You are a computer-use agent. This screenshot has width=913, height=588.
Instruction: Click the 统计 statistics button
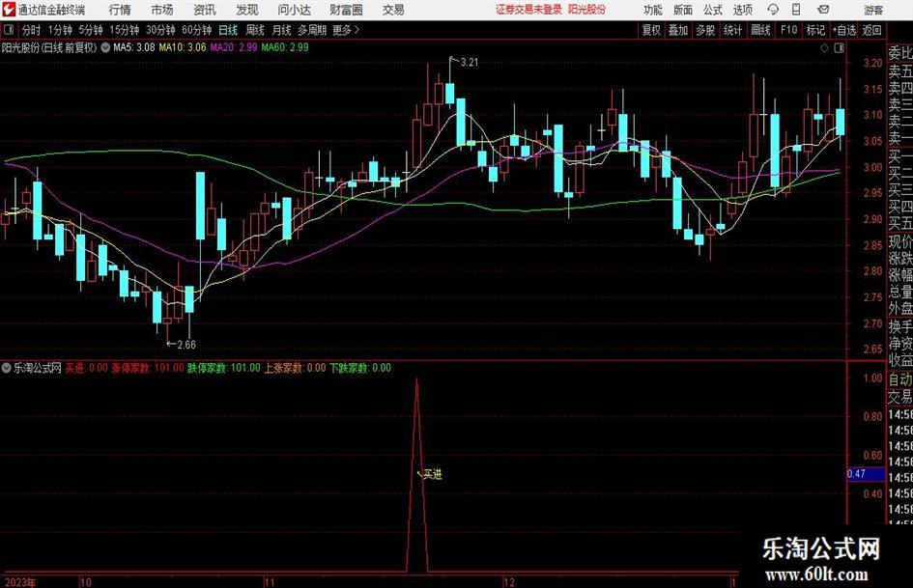point(732,30)
